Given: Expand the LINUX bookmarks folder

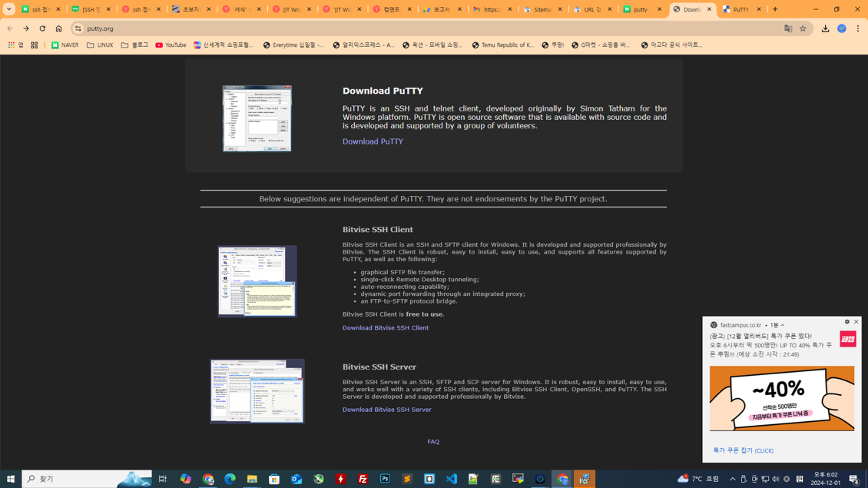Looking at the screenshot, I should 100,45.
